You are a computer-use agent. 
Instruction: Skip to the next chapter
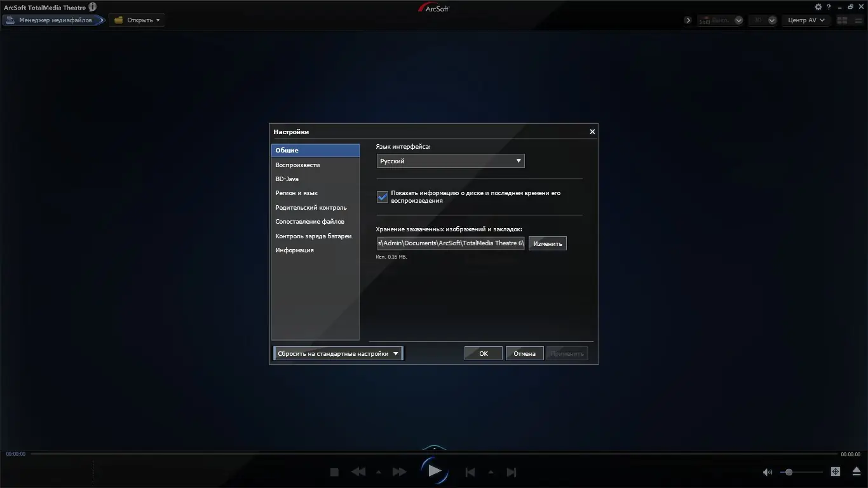coord(512,472)
